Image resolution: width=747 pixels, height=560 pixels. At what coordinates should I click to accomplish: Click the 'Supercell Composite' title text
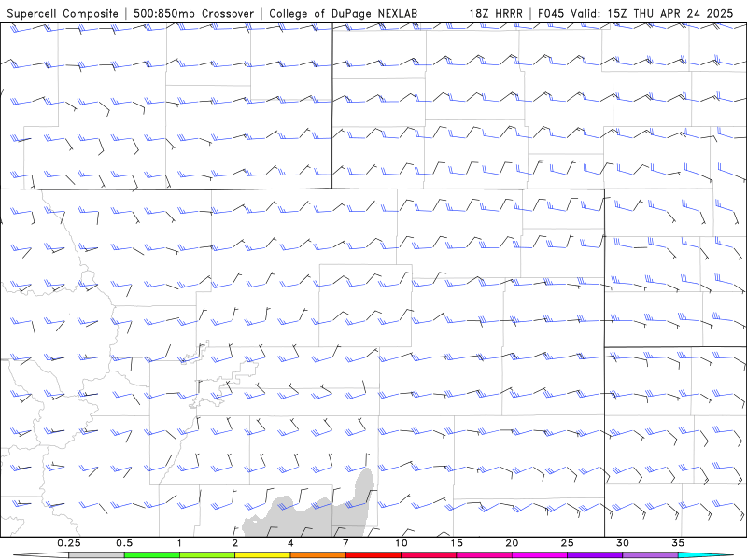point(63,14)
